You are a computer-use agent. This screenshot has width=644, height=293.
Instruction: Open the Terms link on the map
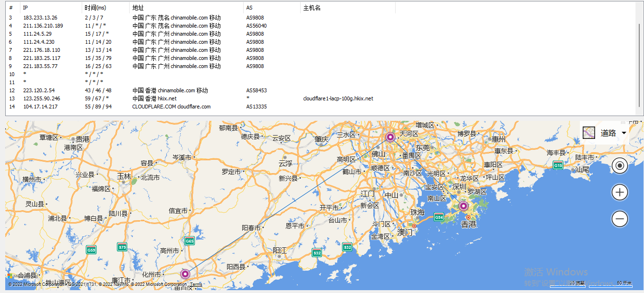click(196, 284)
